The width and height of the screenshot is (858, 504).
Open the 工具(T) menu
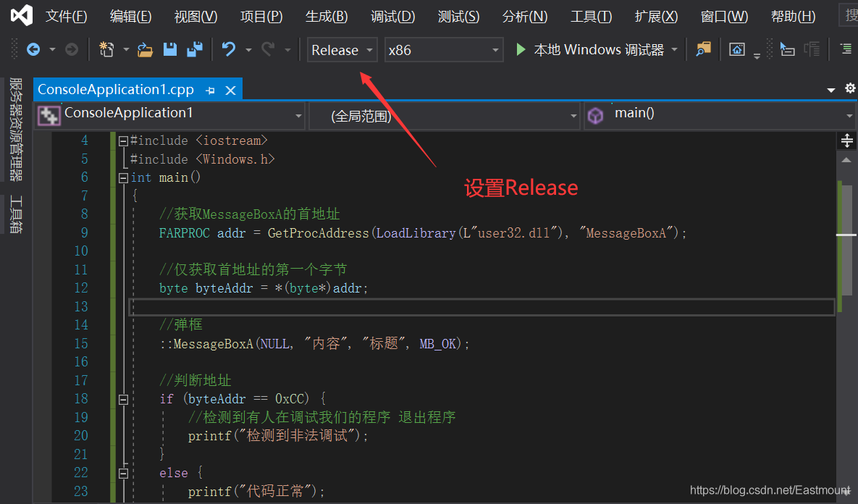coord(591,17)
